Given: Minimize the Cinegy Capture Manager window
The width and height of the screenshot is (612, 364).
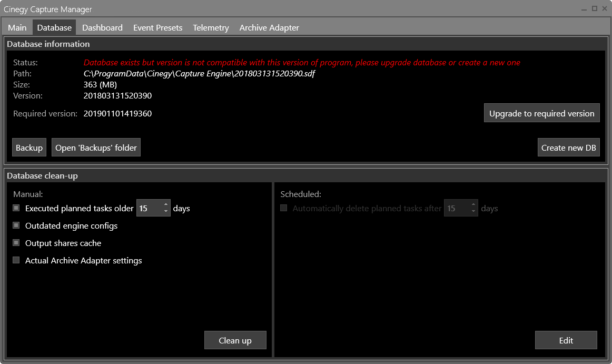Looking at the screenshot, I should point(584,9).
